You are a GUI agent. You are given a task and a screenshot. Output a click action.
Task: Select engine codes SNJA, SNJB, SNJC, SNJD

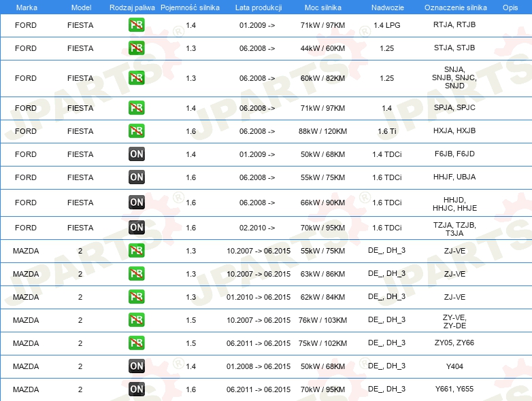454,77
